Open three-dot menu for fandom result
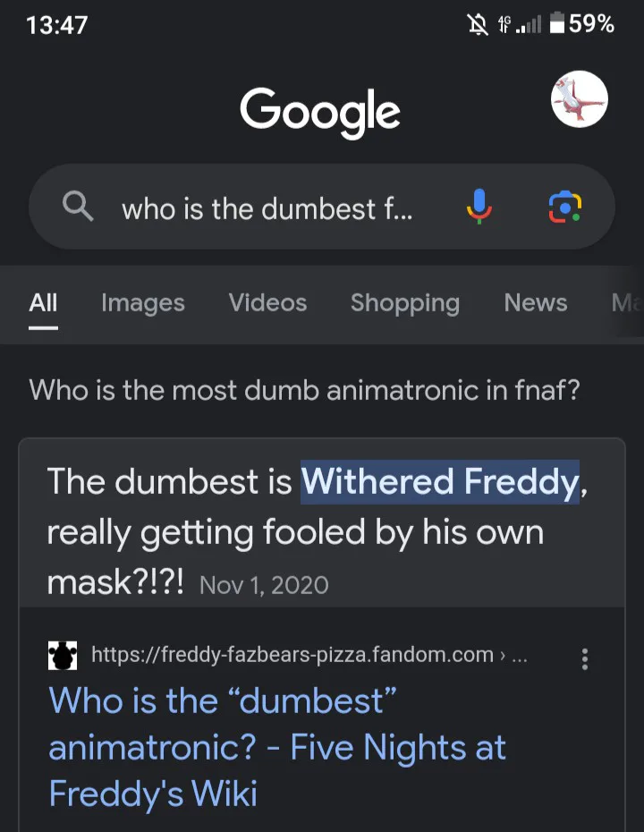The width and height of the screenshot is (644, 832). tap(585, 658)
